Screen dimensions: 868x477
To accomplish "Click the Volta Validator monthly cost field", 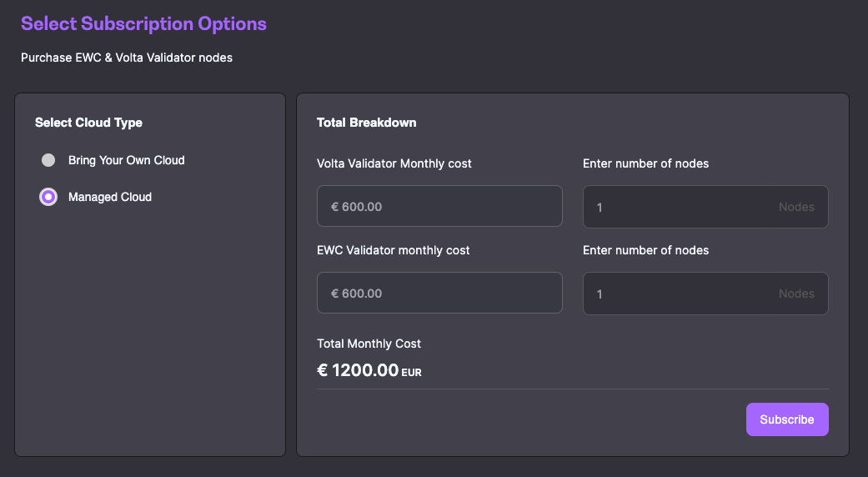I will [439, 207].
